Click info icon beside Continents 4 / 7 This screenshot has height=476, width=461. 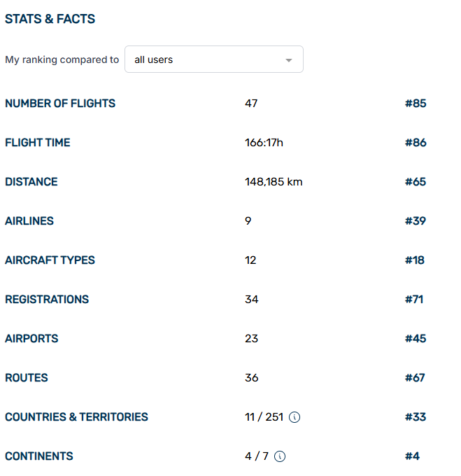280,456
